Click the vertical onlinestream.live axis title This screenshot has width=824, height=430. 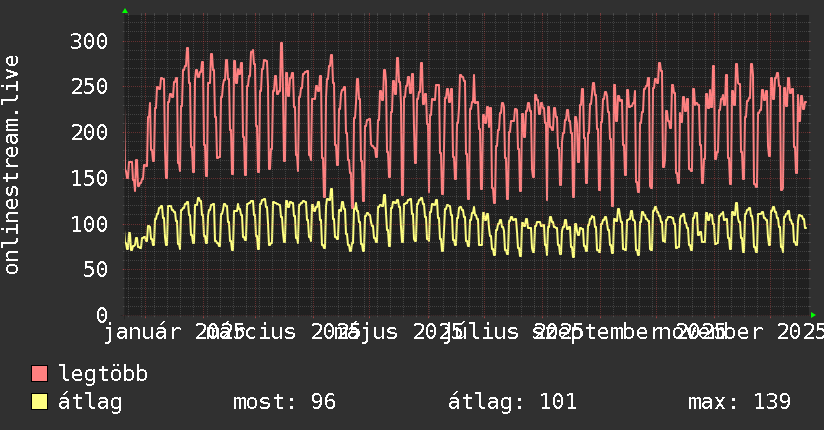(11, 165)
